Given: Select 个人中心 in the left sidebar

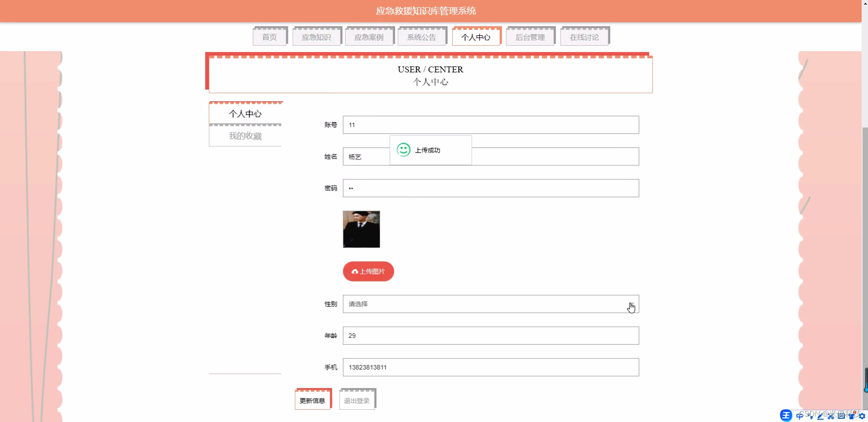Looking at the screenshot, I should (x=245, y=113).
